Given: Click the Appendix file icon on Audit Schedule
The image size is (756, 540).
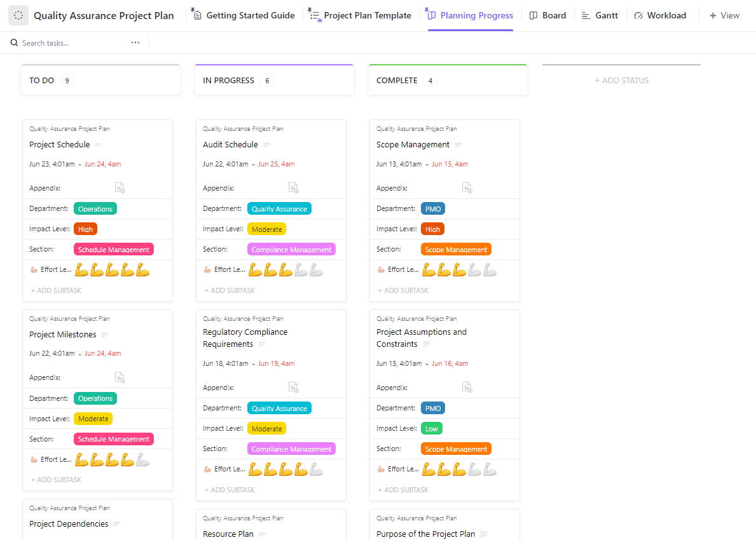Looking at the screenshot, I should [x=293, y=187].
